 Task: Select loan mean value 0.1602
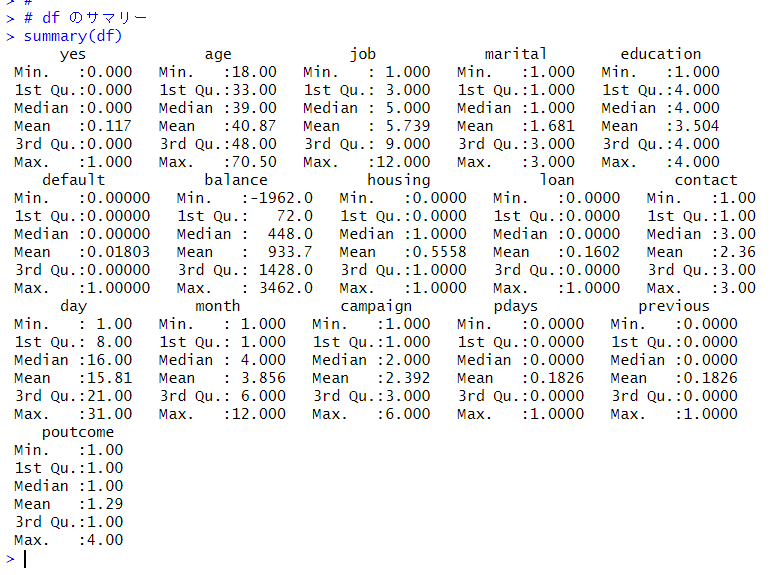(x=593, y=252)
